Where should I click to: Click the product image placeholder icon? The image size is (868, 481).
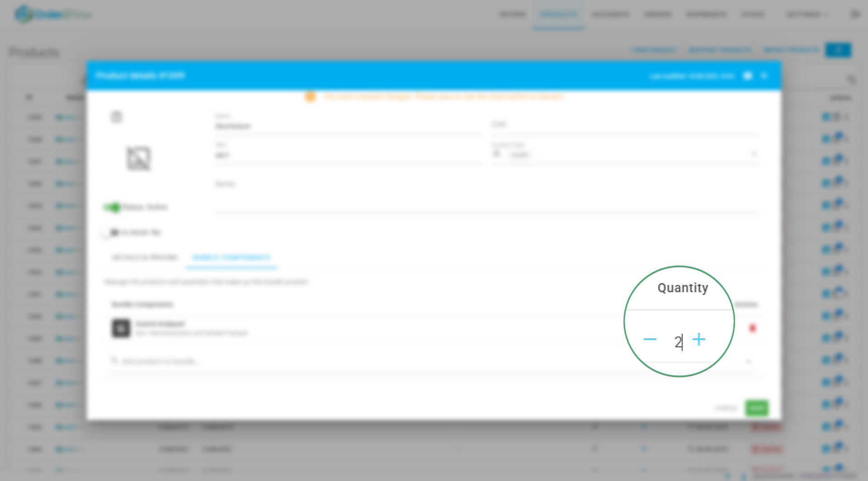coord(138,159)
